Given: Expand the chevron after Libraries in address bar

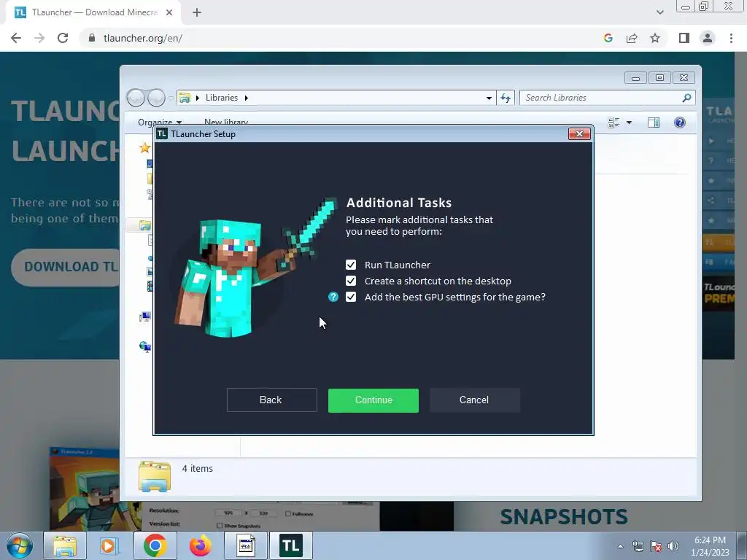Looking at the screenshot, I should (247, 98).
